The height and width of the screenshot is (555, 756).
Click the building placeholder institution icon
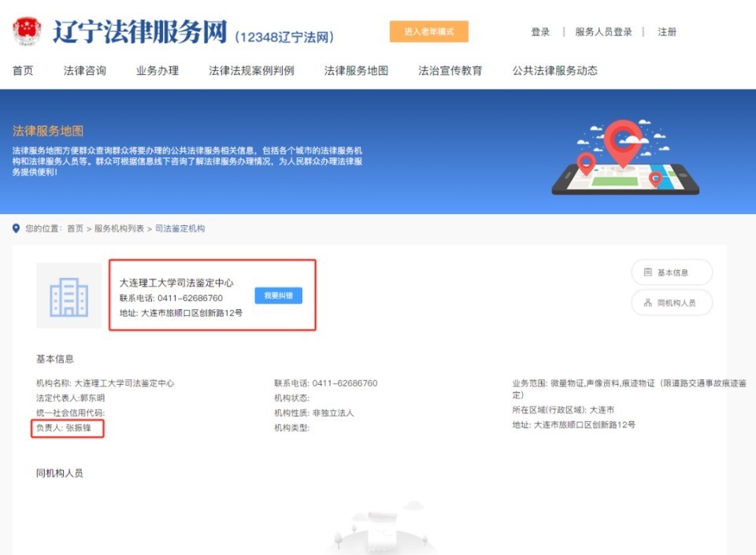tap(69, 295)
